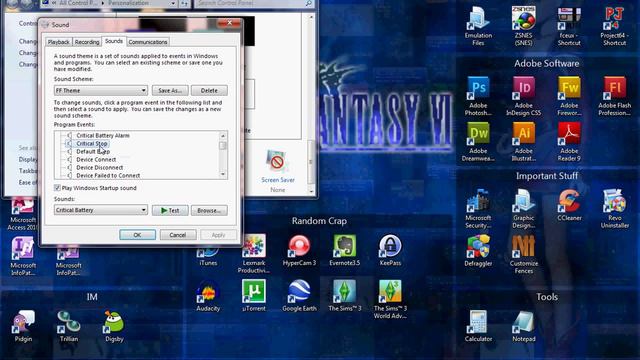Image resolution: width=640 pixels, height=360 pixels.
Task: Launch CCleaner desktop icon
Action: [x=569, y=205]
